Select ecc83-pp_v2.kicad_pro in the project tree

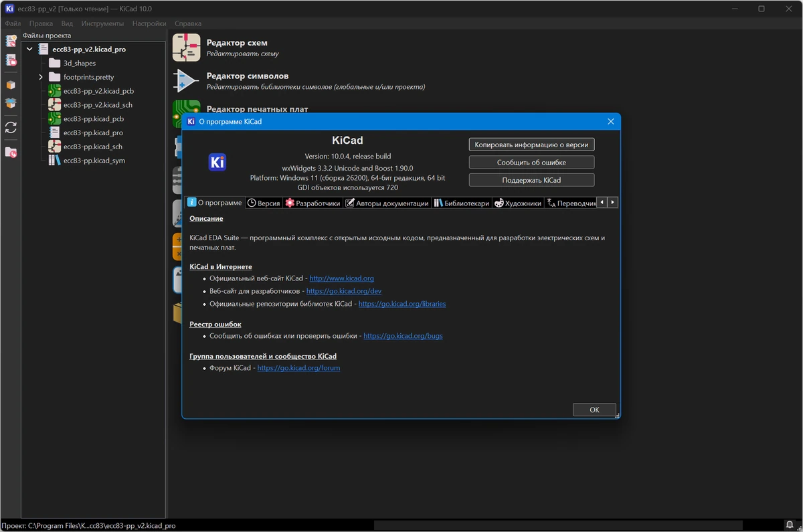coord(89,50)
